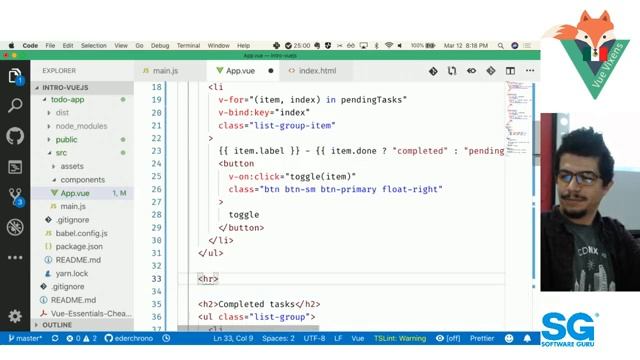The height and width of the screenshot is (360, 640).
Task: Click the first git diamond icon in editor toolbar
Action: [x=433, y=71]
